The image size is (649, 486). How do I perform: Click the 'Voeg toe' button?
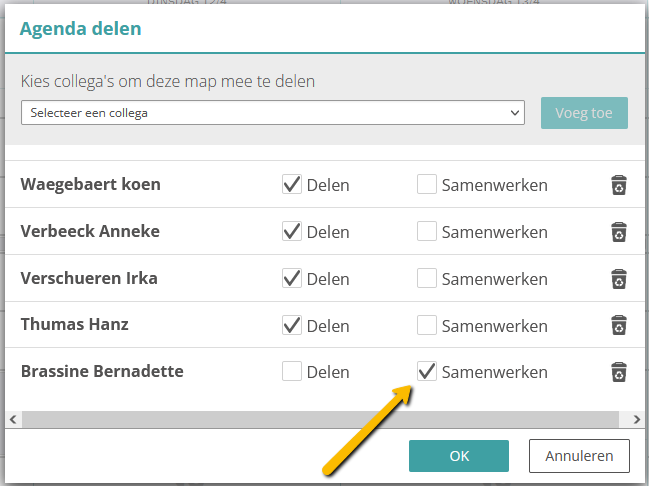[584, 113]
